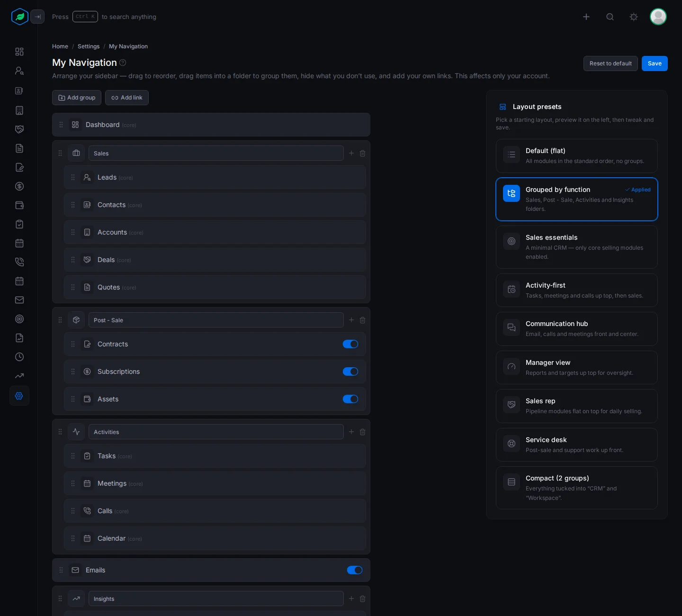Select the Sales essentials preset
682x616 pixels.
coord(577,247)
